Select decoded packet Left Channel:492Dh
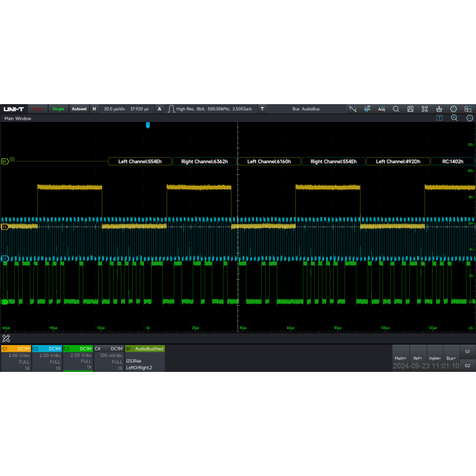 pos(398,161)
